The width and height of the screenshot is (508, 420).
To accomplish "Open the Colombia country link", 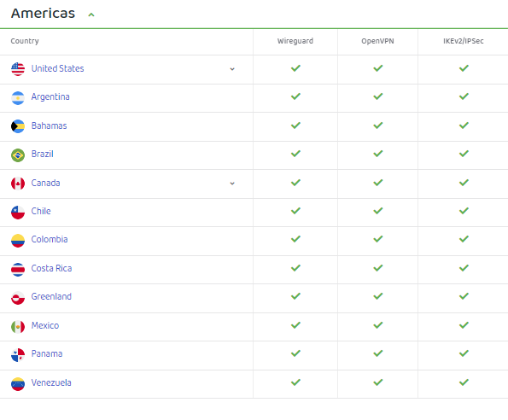I will 50,239.
